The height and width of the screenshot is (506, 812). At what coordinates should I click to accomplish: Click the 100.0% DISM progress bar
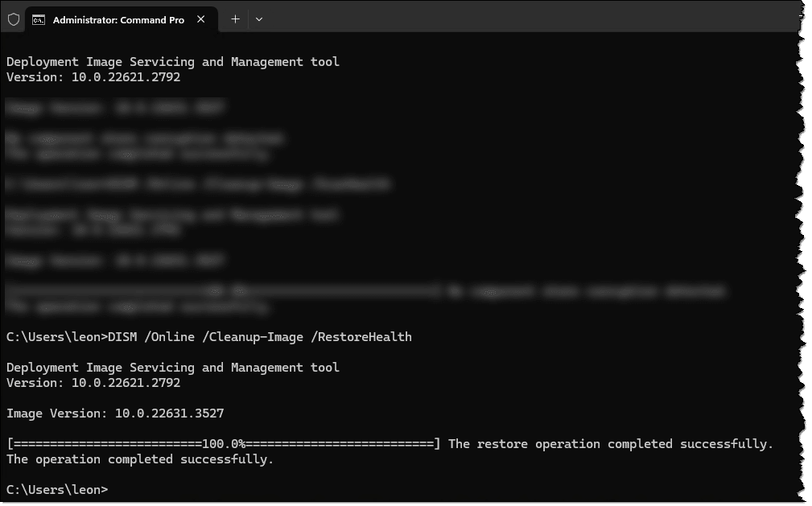click(223, 444)
